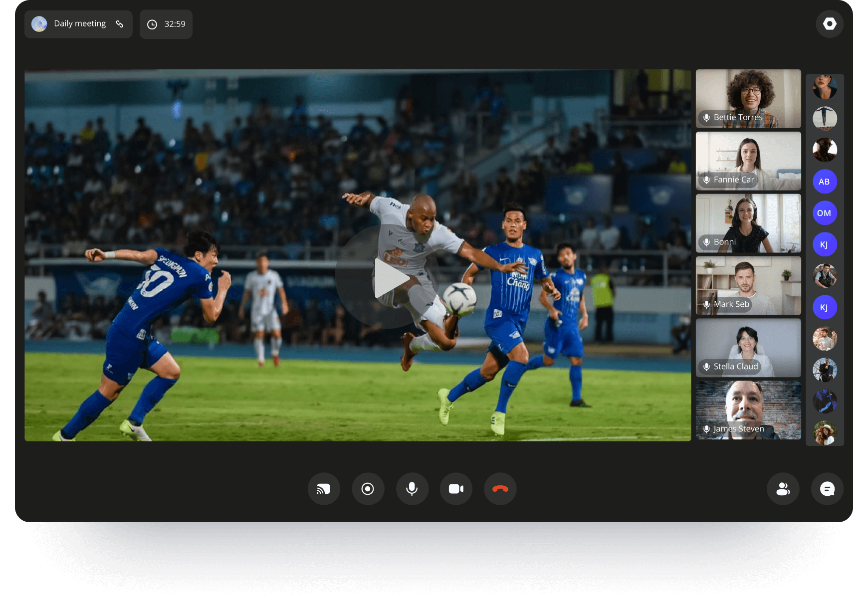The width and height of the screenshot is (868, 612).
Task: Click the Daily meeting title text
Action: 80,23
